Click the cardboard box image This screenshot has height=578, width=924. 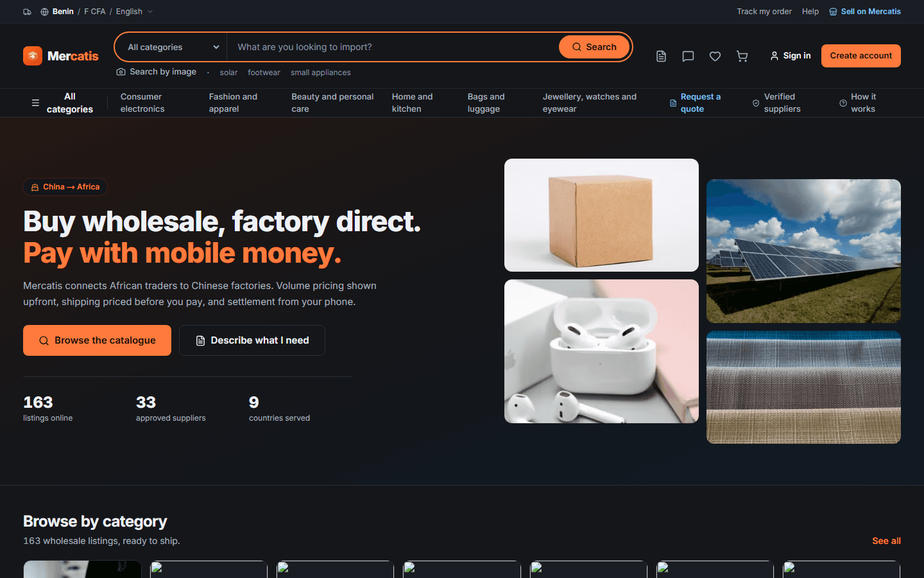click(601, 215)
